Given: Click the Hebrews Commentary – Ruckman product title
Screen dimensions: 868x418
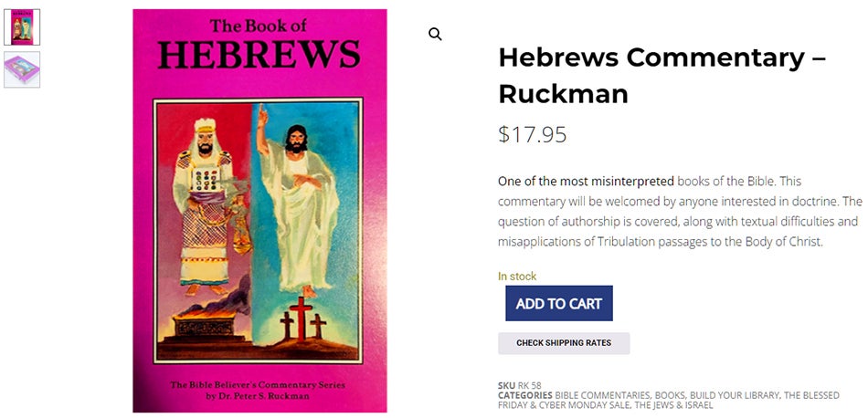Looking at the screenshot, I should (x=662, y=76).
